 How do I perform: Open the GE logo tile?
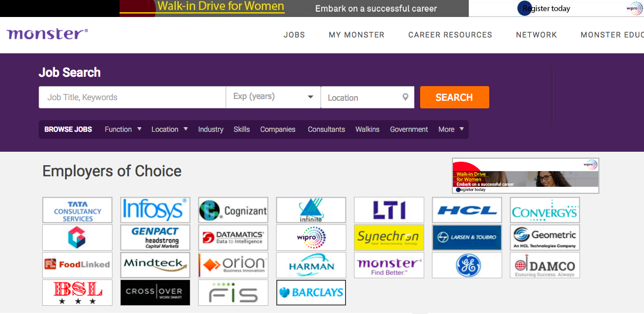coord(466,265)
